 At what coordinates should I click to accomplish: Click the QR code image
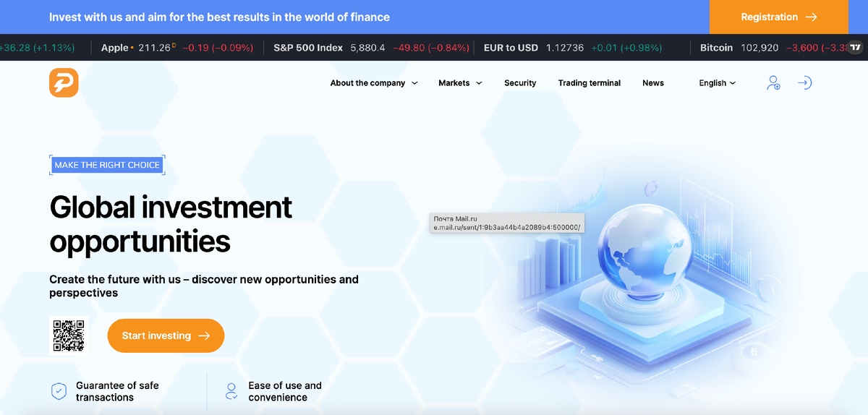(69, 335)
